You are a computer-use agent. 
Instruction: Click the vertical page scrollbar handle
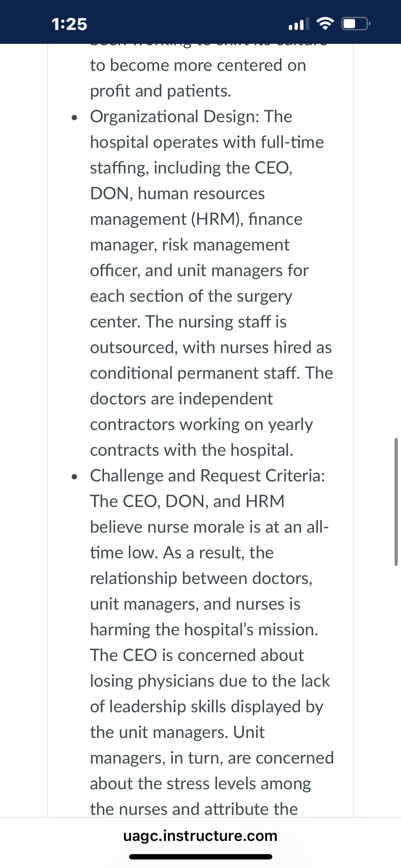click(x=396, y=502)
